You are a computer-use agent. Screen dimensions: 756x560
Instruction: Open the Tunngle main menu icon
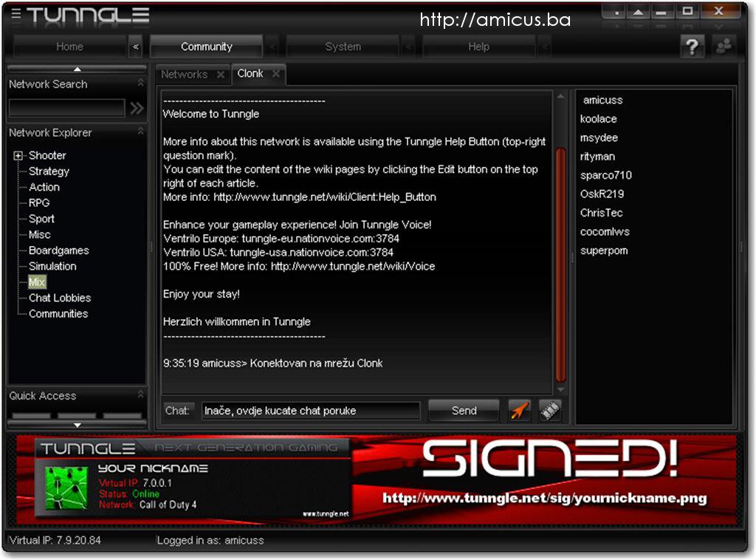16,13
